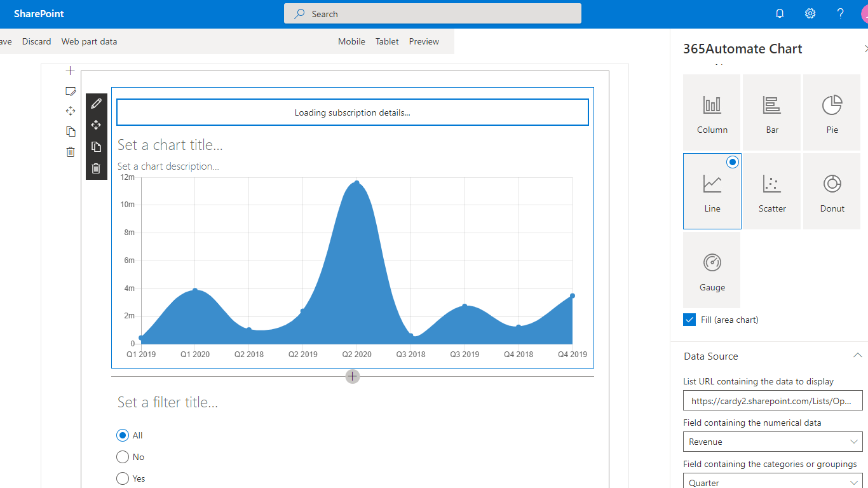Viewport: 868px width, 488px height.
Task: Delete web part with dark toolbar trash icon
Action: click(x=96, y=168)
